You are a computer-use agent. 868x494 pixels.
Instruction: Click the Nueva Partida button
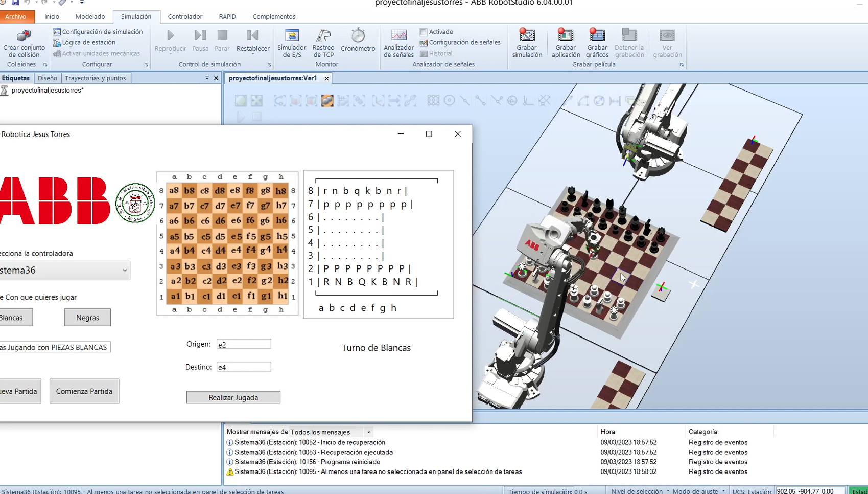pos(19,391)
